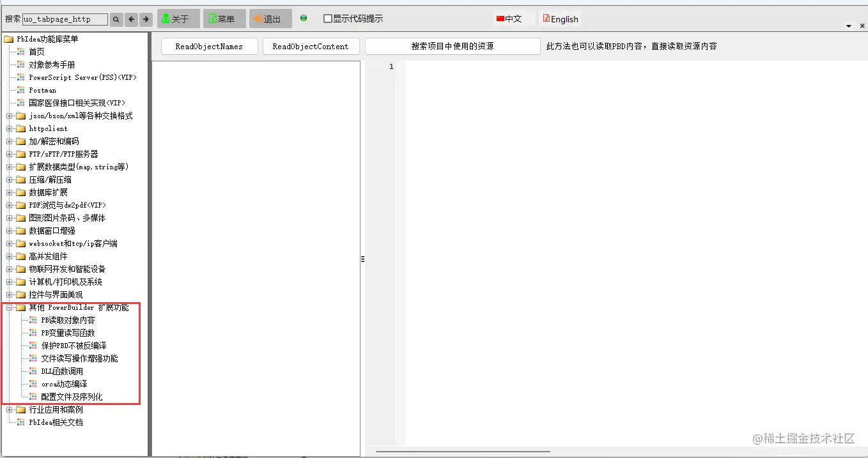Click the ReadObjectNames button
The image size is (868, 458).
pos(209,46)
